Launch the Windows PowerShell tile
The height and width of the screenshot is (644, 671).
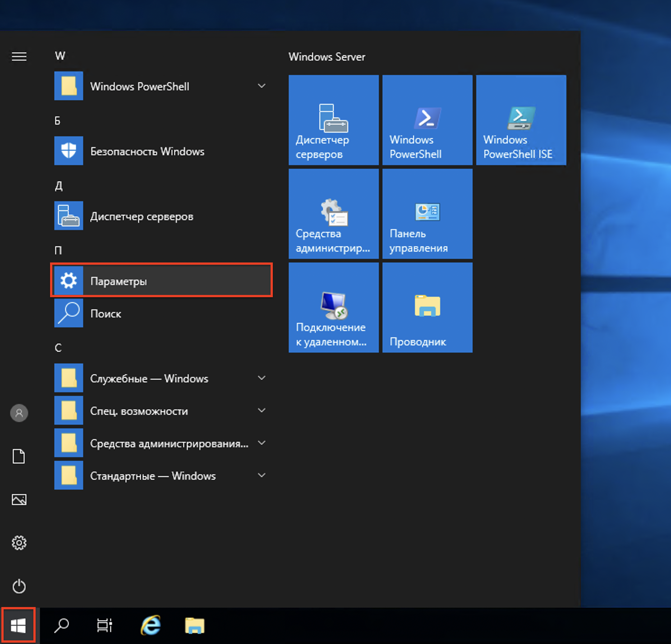pos(427,120)
